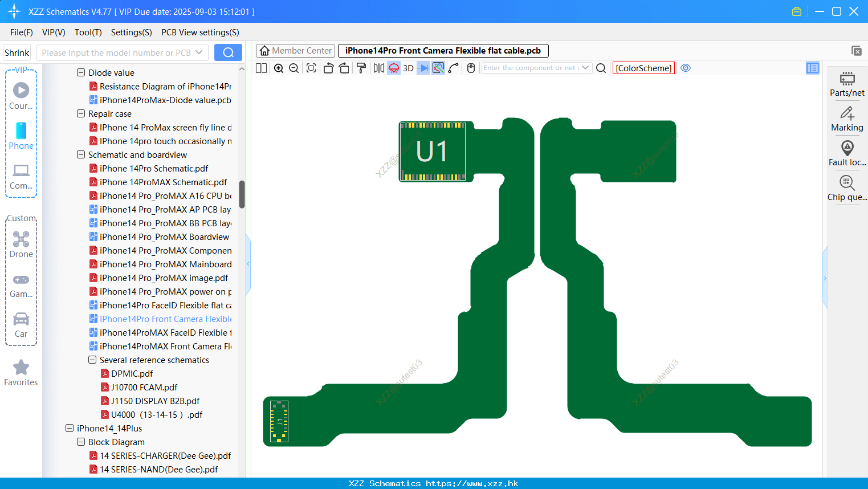Select the paint roller tool
Screen dimensions: 868x489
tap(361, 68)
